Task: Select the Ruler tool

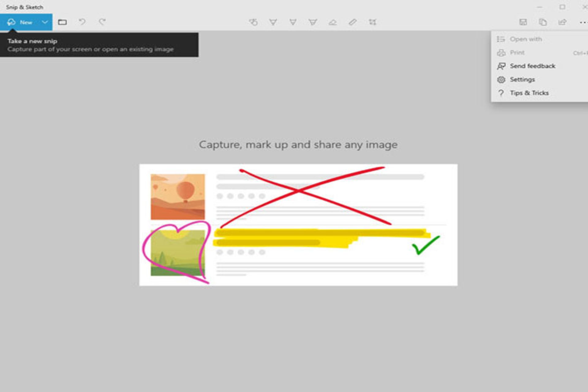Action: click(352, 22)
